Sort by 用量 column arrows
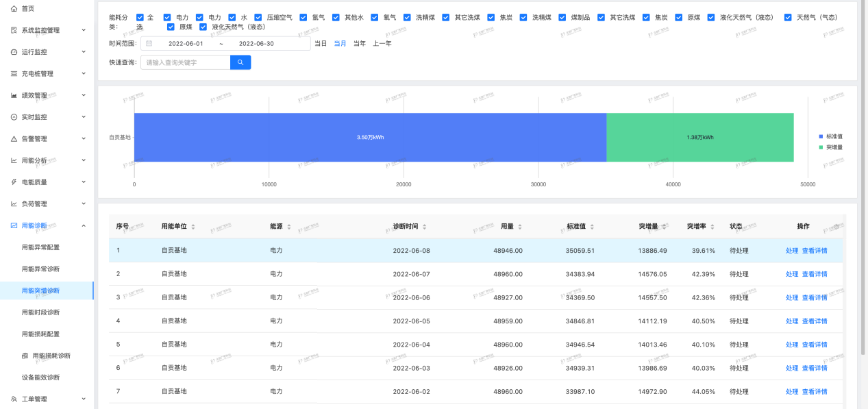Viewport: 868px width, 409px height. click(520, 227)
